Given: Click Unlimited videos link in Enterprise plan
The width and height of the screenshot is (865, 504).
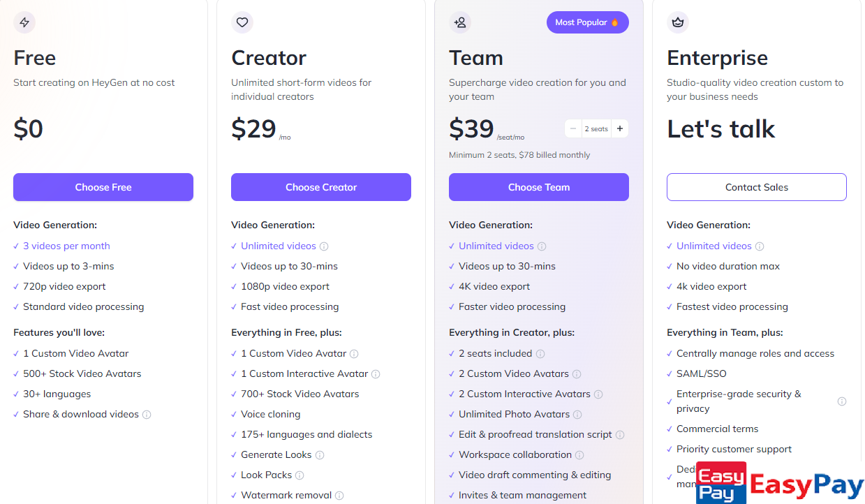Looking at the screenshot, I should coord(714,246).
